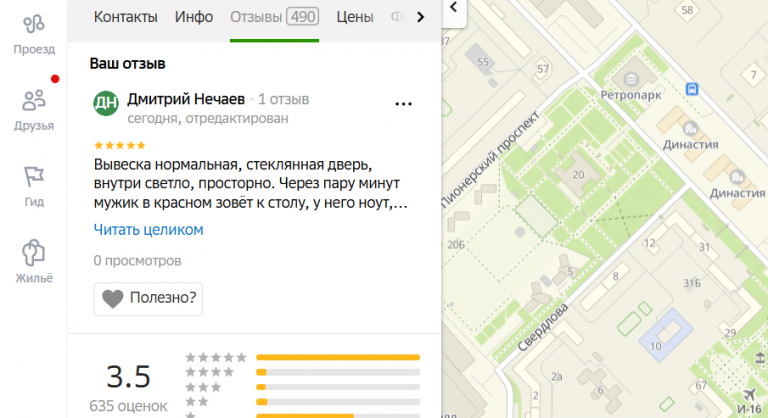This screenshot has height=418, width=768.
Task: Filter by five-star ratings bar
Action: click(338, 357)
